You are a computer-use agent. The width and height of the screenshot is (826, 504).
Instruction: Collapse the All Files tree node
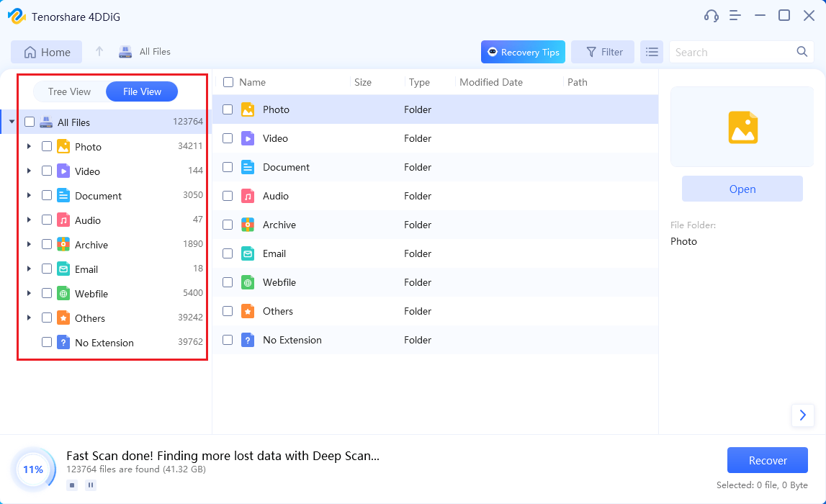12,122
